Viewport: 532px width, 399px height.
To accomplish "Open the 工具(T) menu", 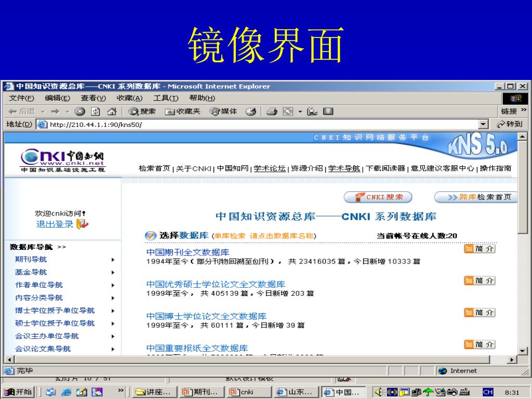I will (x=166, y=98).
